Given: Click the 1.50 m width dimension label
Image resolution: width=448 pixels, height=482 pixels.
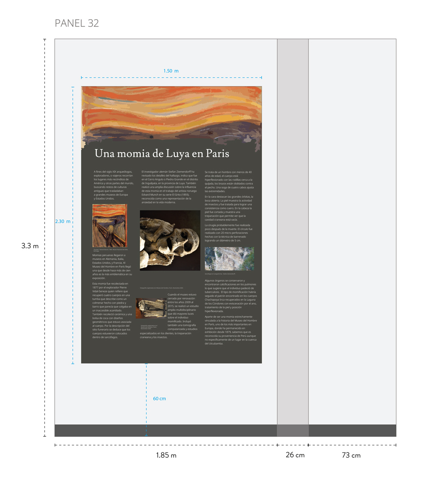Looking at the screenshot, I should tap(171, 71).
